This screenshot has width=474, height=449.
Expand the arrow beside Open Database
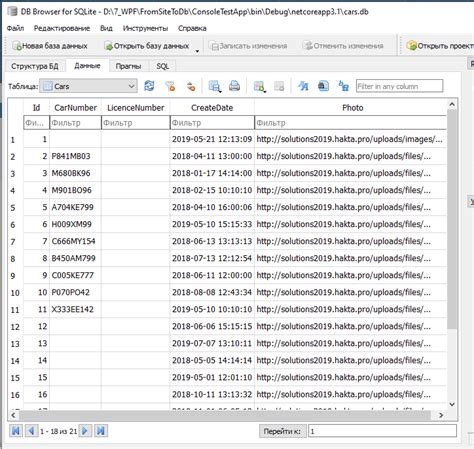click(x=197, y=51)
